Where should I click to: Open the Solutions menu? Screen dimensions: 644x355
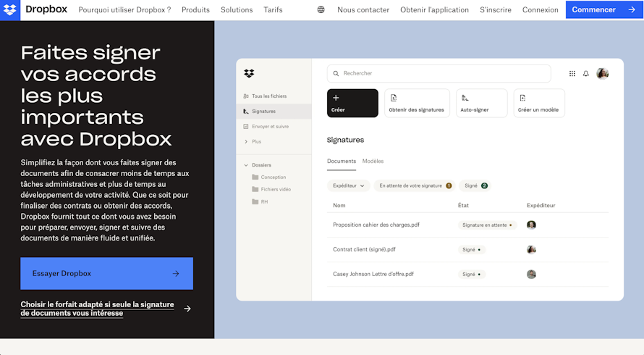(237, 9)
